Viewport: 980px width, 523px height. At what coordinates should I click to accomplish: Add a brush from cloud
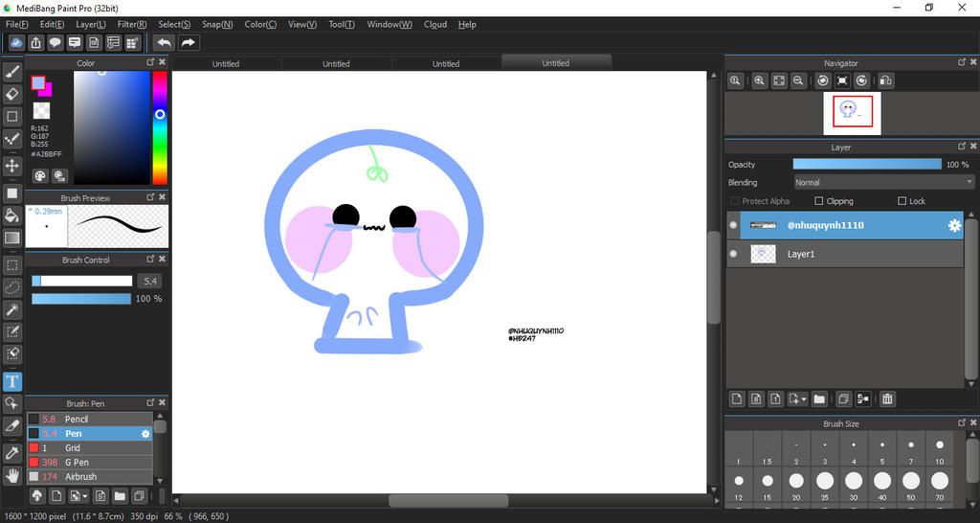point(37,496)
